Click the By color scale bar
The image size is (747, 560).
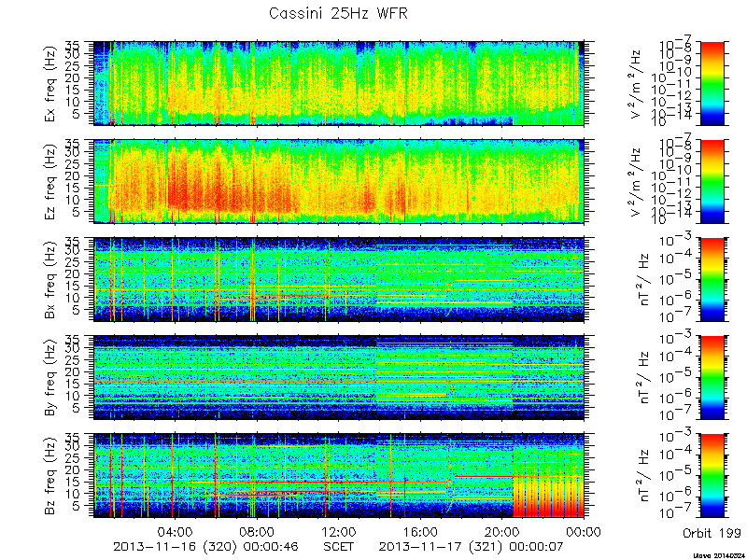[712, 378]
